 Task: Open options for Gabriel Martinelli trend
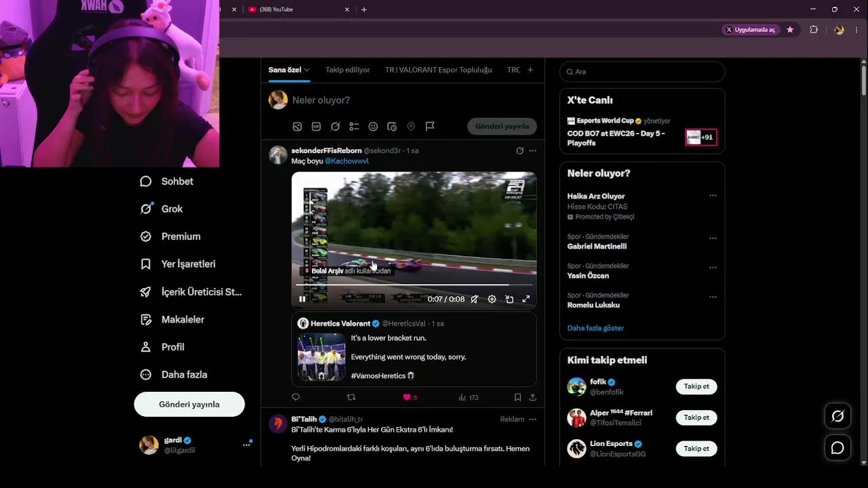(713, 239)
